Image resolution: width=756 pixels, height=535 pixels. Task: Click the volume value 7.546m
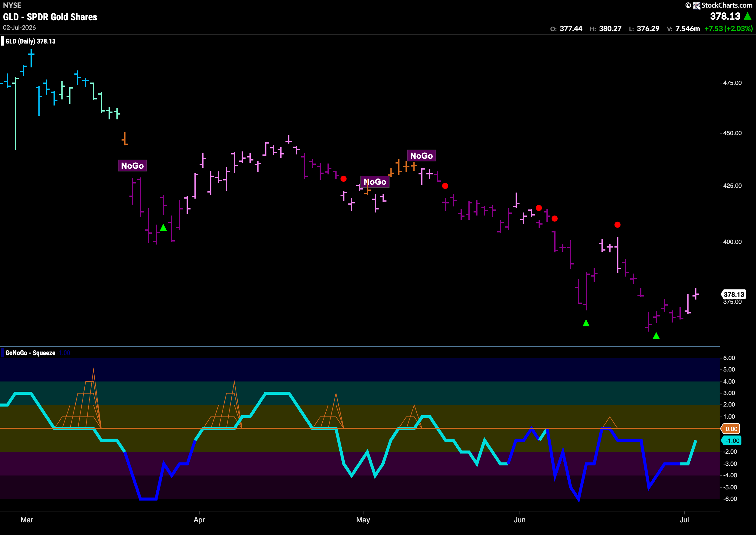(x=687, y=29)
